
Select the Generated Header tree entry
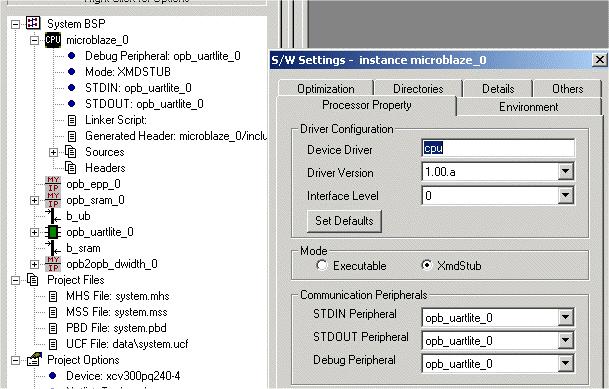pos(176,136)
